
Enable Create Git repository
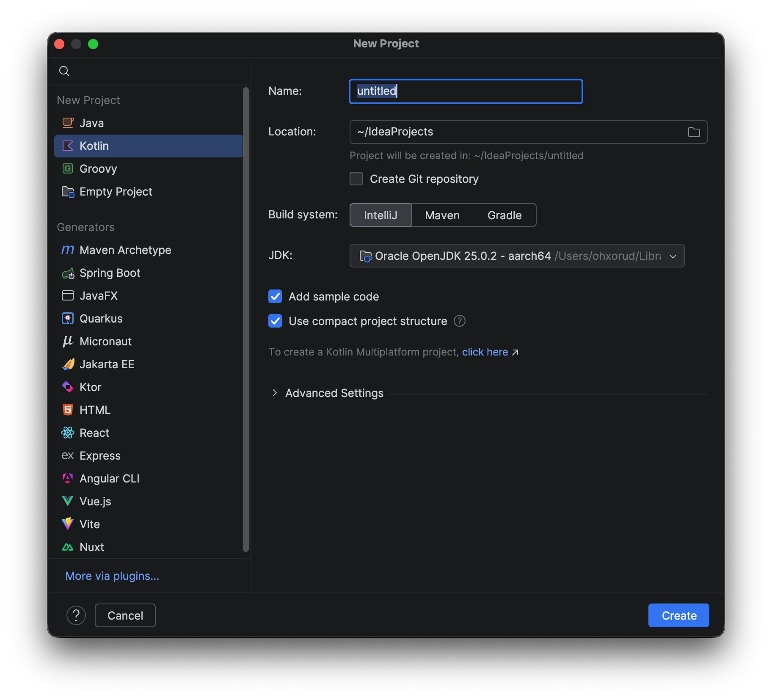356,179
